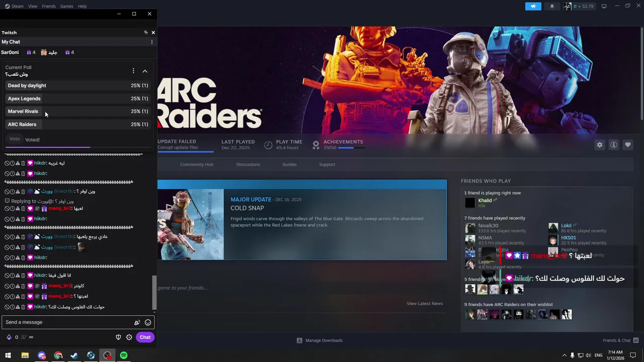Open Friends & Chat

point(616,340)
